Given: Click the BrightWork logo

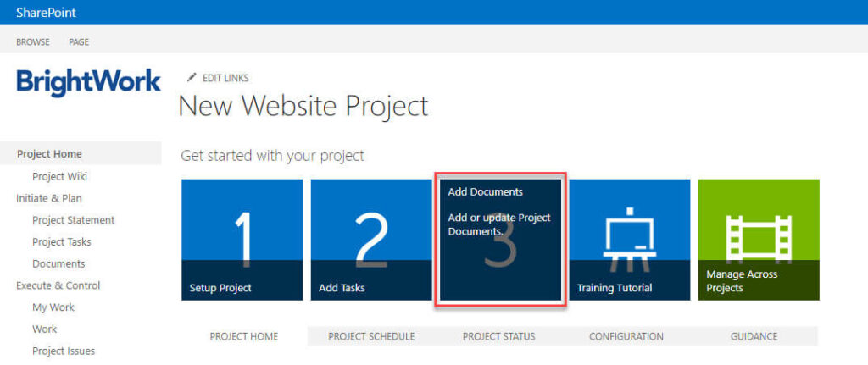Looking at the screenshot, I should (88, 82).
